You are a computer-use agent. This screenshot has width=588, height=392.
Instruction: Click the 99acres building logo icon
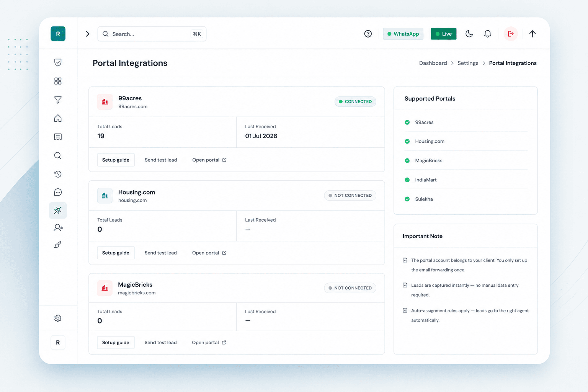click(x=105, y=102)
